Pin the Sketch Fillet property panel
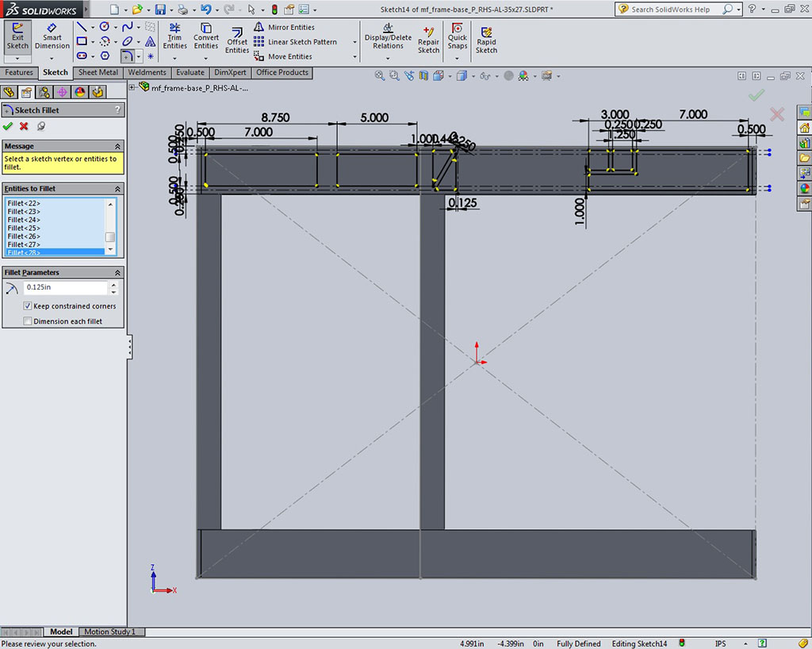This screenshot has height=649, width=812. tap(40, 126)
